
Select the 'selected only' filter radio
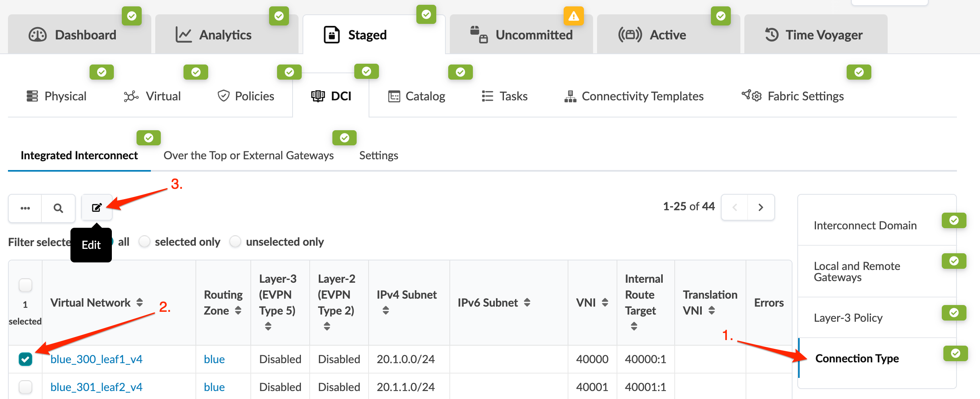click(144, 242)
